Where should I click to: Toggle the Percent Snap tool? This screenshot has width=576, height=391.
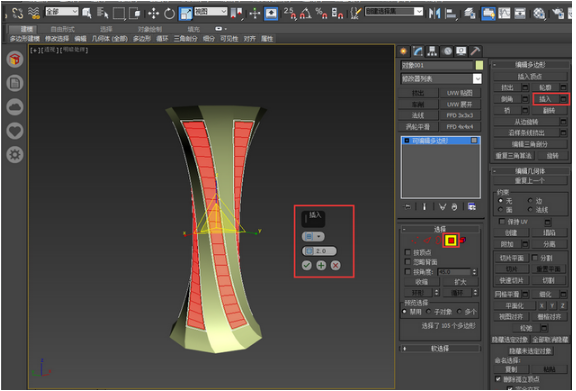[x=321, y=14]
